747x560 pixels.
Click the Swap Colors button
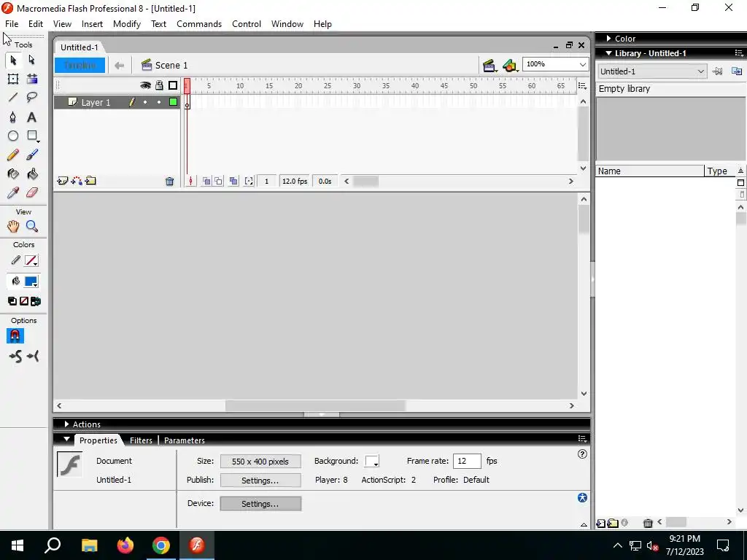point(36,301)
